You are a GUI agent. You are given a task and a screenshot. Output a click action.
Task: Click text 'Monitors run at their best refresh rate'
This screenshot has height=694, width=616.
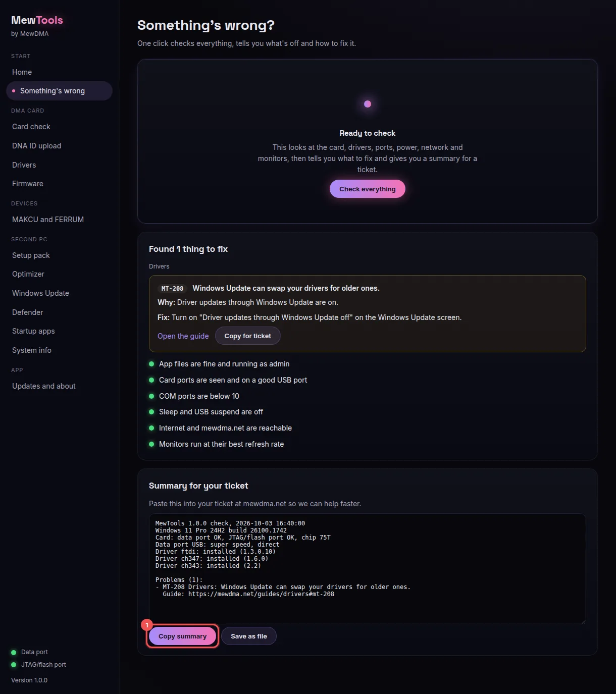pyautogui.click(x=221, y=444)
